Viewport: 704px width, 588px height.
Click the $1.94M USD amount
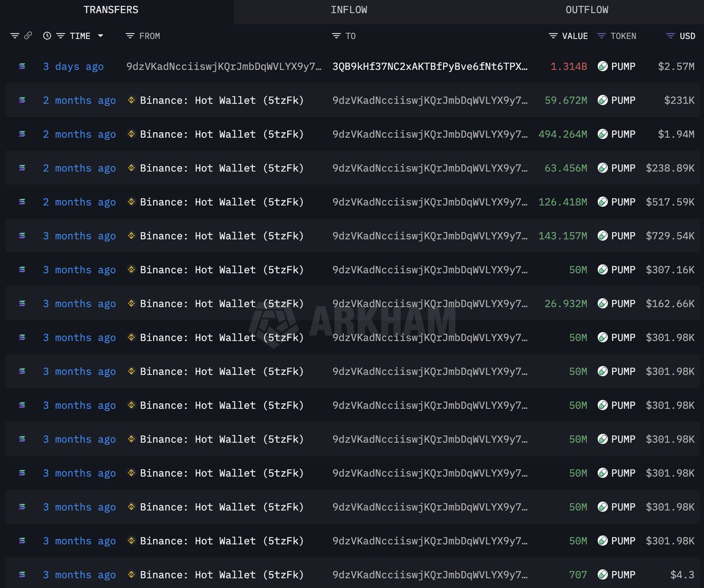676,134
